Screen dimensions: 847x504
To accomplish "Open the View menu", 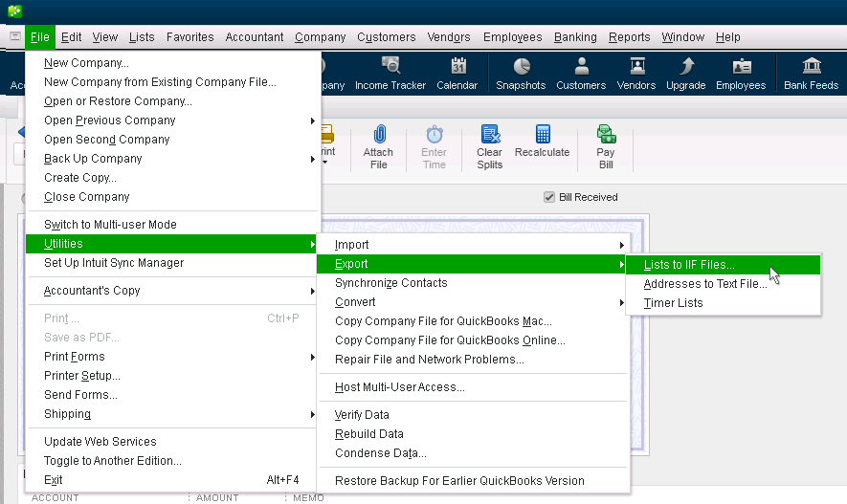I will pos(104,37).
